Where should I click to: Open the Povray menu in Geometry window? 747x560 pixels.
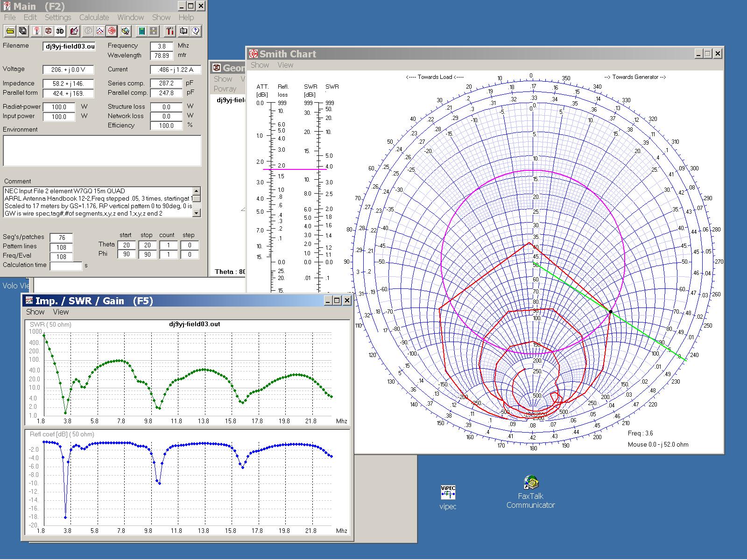pyautogui.click(x=225, y=89)
